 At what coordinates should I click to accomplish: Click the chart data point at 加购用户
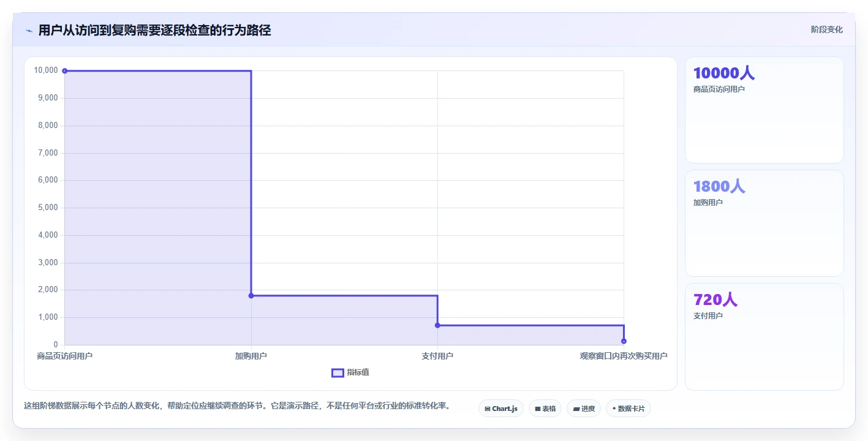click(x=251, y=296)
